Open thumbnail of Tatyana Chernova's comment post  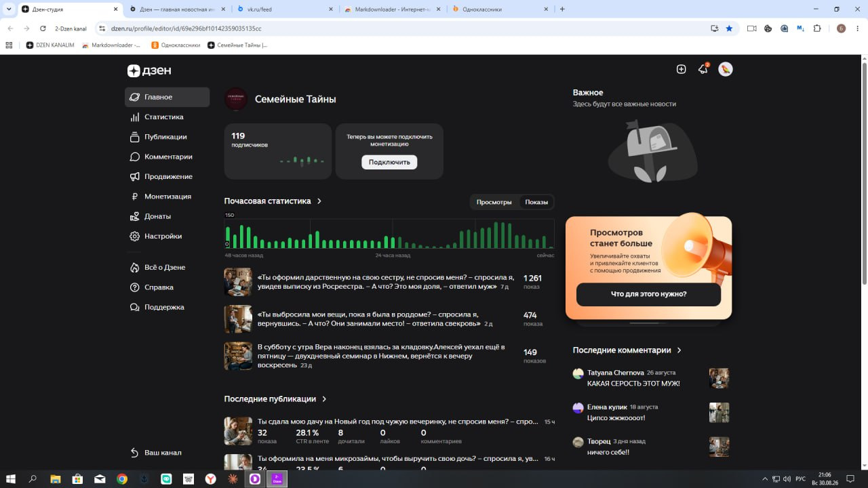coord(719,378)
